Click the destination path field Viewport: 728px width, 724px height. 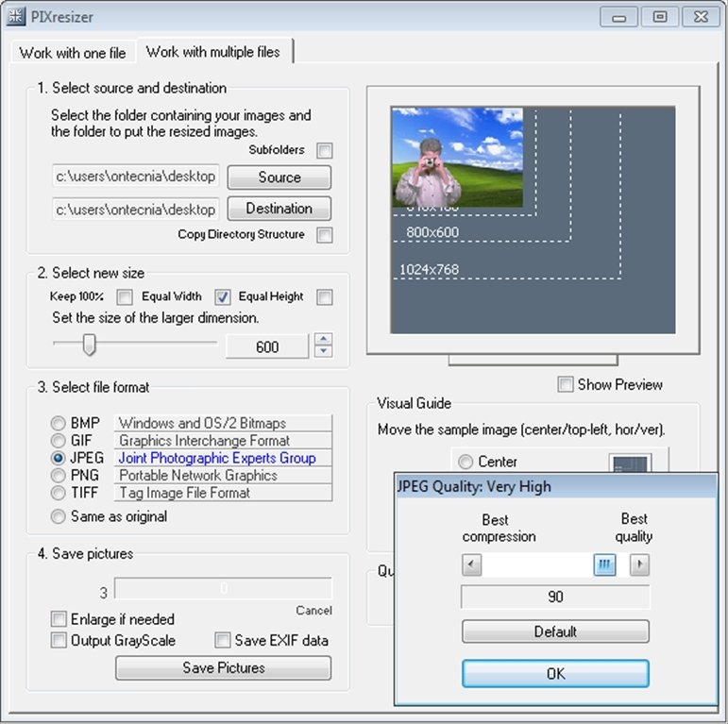click(x=135, y=210)
